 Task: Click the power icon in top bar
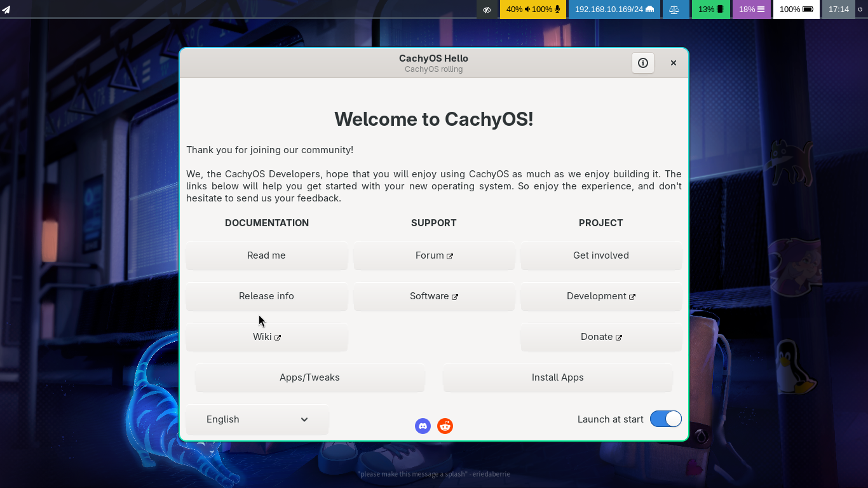[860, 10]
